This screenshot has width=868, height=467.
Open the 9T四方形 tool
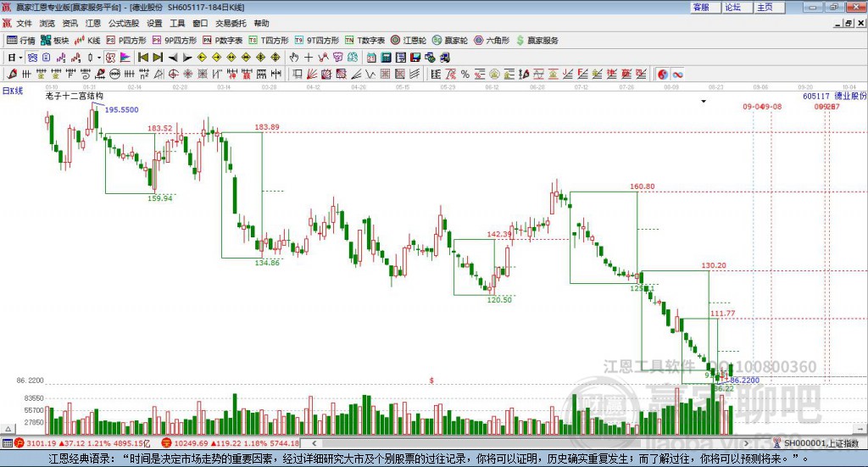coord(317,41)
